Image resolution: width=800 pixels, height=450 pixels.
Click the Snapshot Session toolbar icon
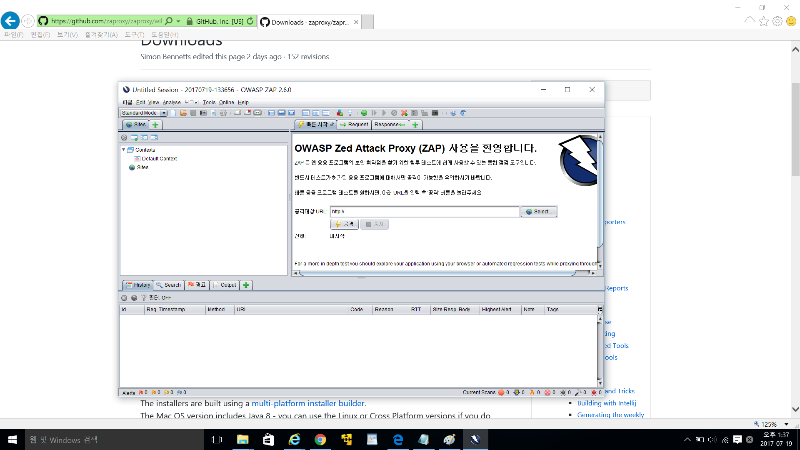203,113
